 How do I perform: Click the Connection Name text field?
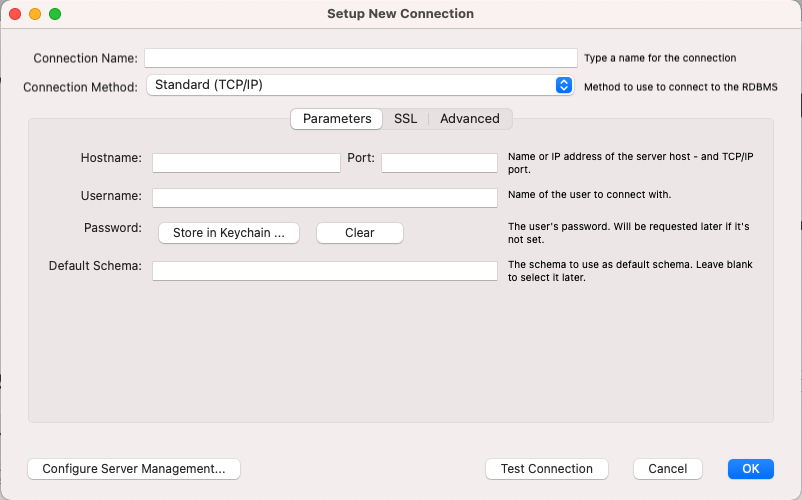[361, 58]
